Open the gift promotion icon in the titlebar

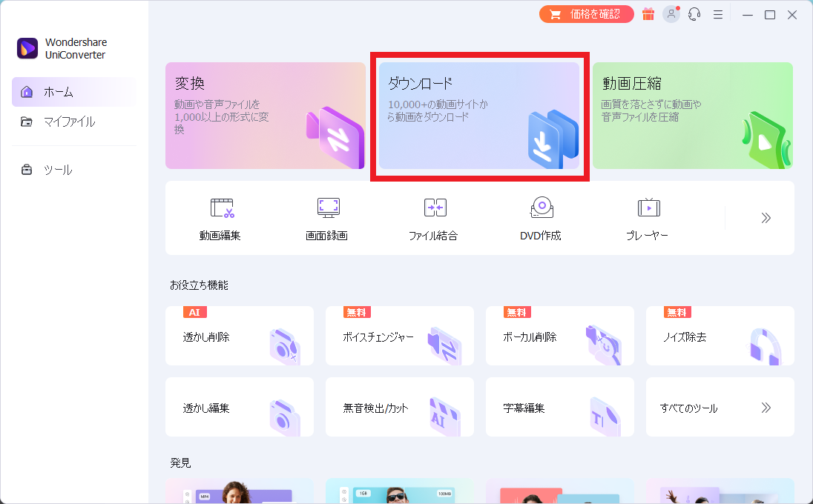(647, 13)
